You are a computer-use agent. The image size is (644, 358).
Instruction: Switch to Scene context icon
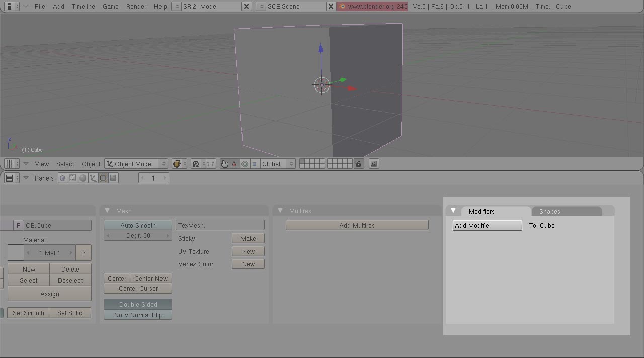[x=113, y=178]
